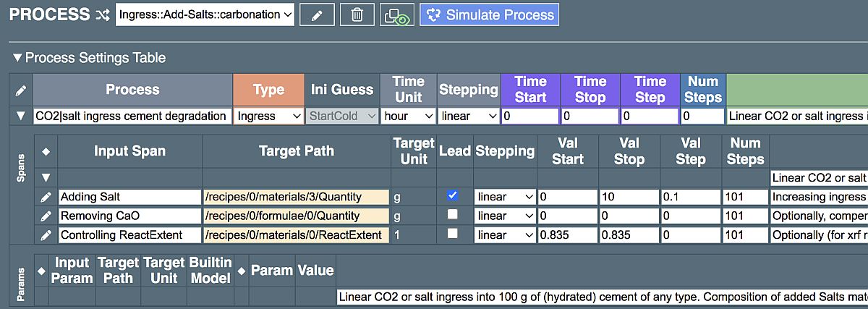Click the shuffle icon next to PROCESS
This screenshot has height=309, width=868.
[103, 14]
